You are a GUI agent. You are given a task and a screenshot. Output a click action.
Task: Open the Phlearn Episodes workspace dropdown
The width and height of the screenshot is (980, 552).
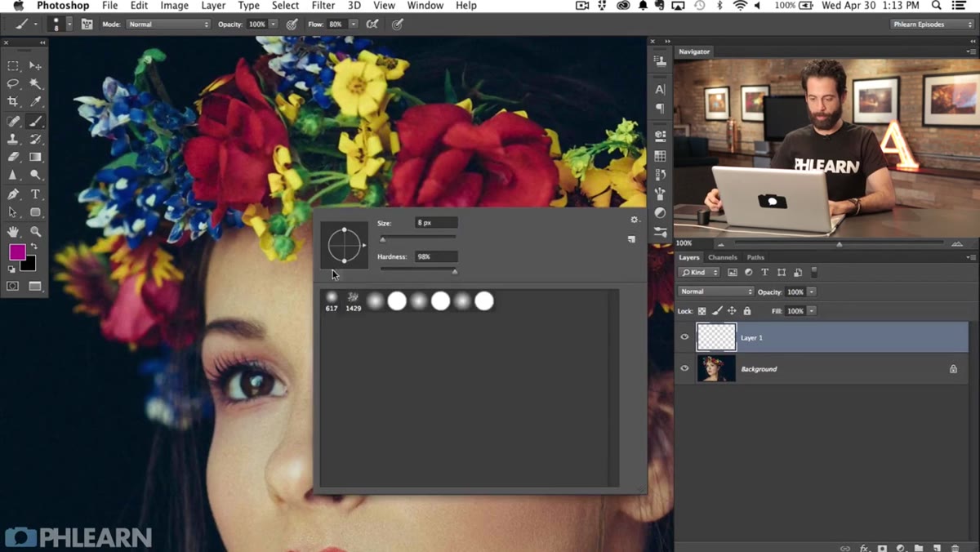coord(932,24)
